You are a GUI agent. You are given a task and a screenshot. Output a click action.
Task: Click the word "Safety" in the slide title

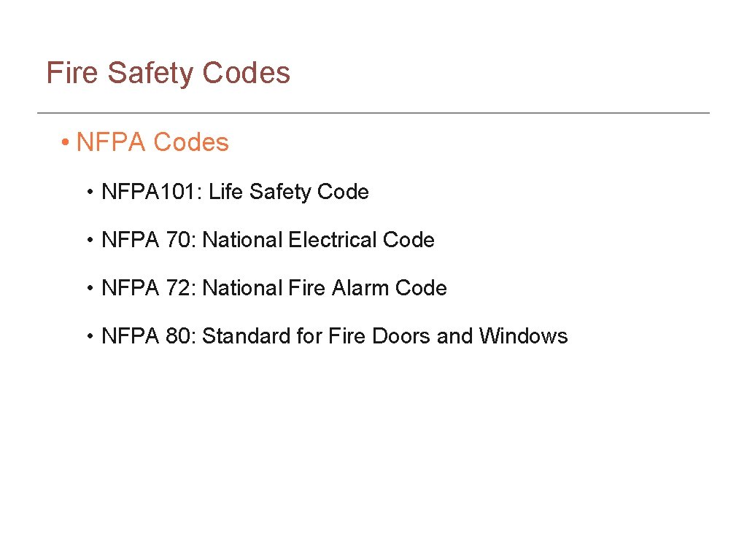click(x=150, y=74)
